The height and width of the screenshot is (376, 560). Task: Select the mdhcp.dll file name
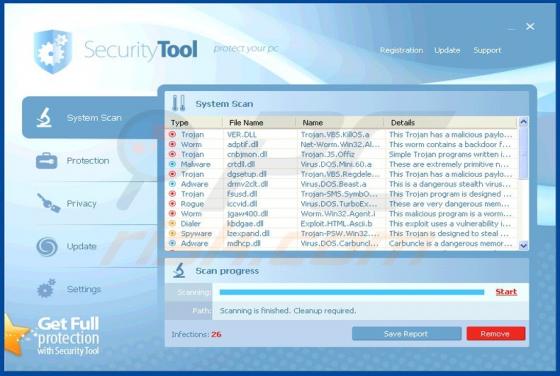click(x=244, y=243)
